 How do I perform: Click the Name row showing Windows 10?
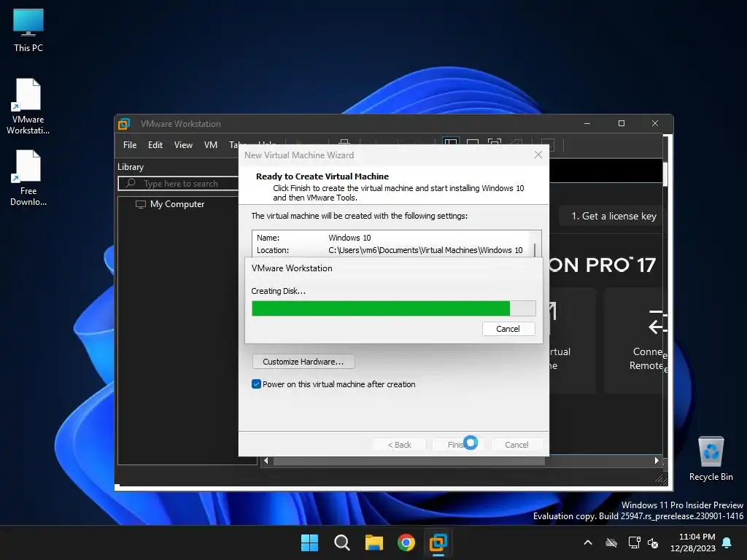(x=391, y=238)
